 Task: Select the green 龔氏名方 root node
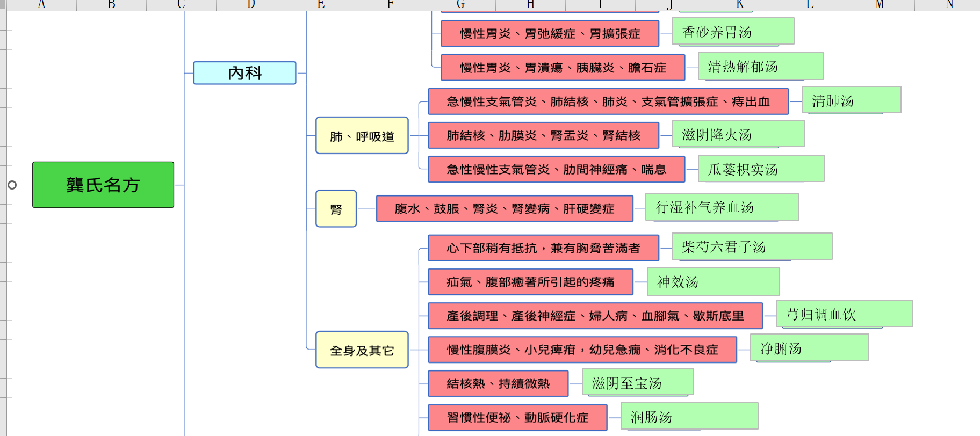coord(103,185)
